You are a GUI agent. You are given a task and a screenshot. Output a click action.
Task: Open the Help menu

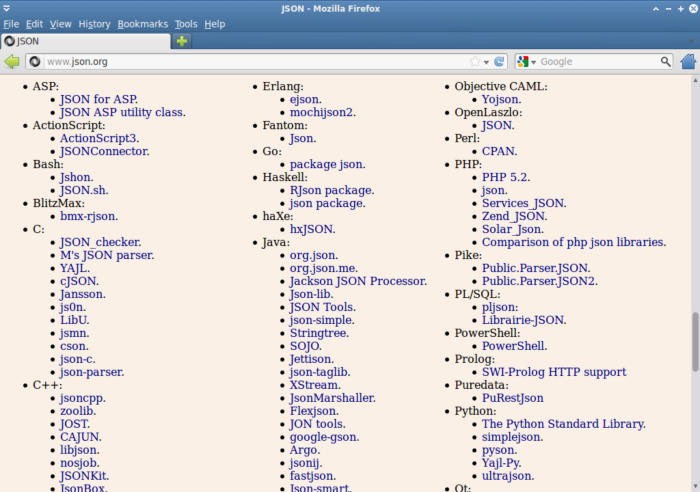tap(214, 24)
